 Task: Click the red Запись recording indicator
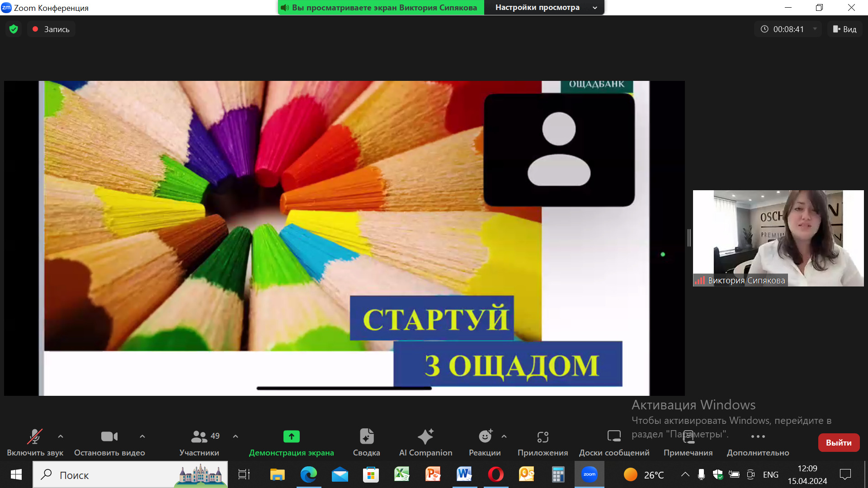point(51,29)
